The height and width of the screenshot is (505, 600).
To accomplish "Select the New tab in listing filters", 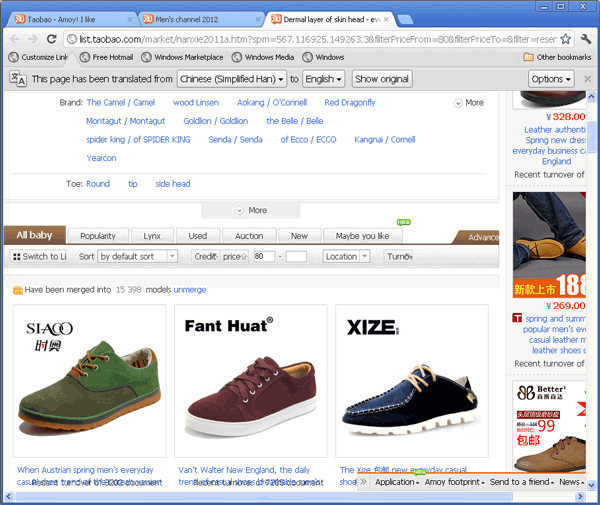I will (x=299, y=236).
